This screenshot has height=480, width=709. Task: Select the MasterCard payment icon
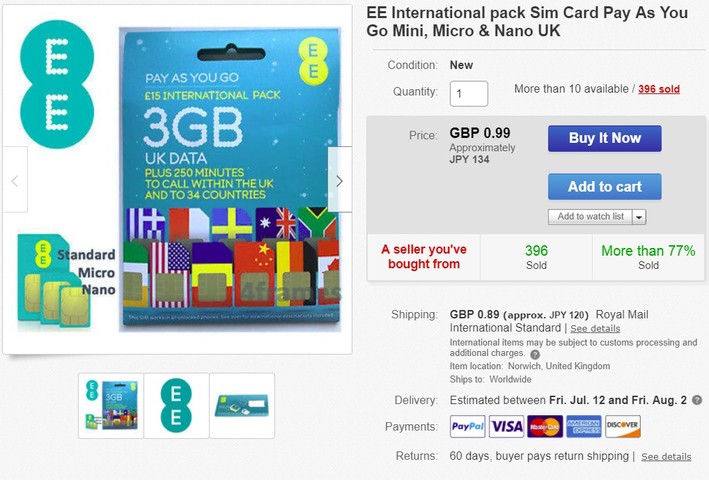545,426
